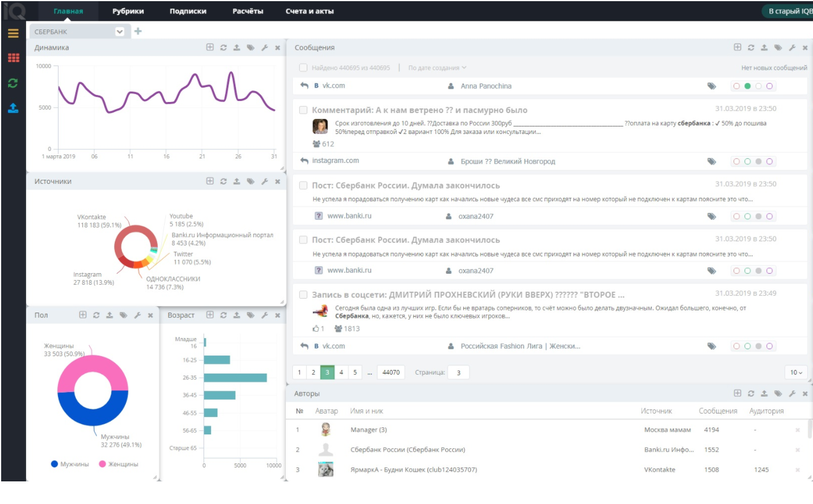
Task: Sort Авторы table by Сообщения column
Action: (718, 411)
